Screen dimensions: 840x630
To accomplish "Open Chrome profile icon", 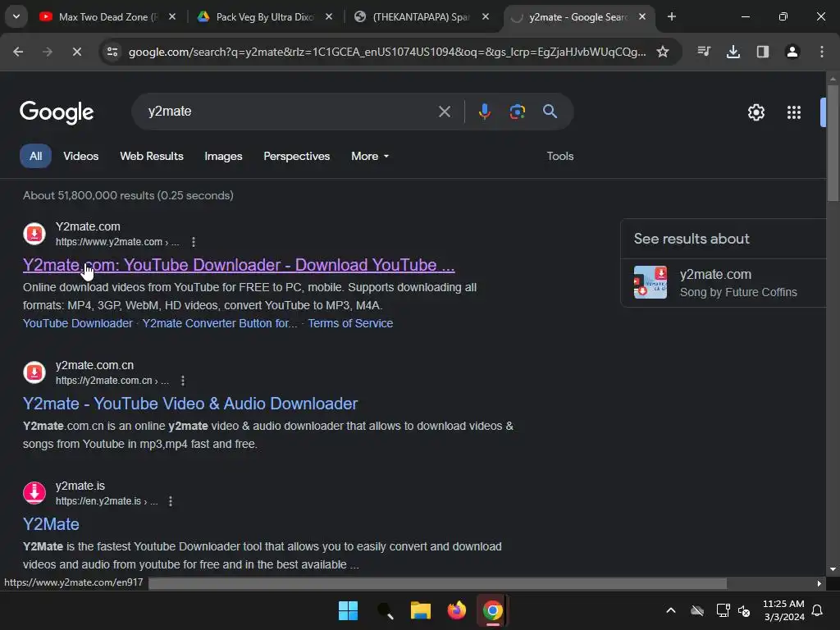I will coord(792,52).
